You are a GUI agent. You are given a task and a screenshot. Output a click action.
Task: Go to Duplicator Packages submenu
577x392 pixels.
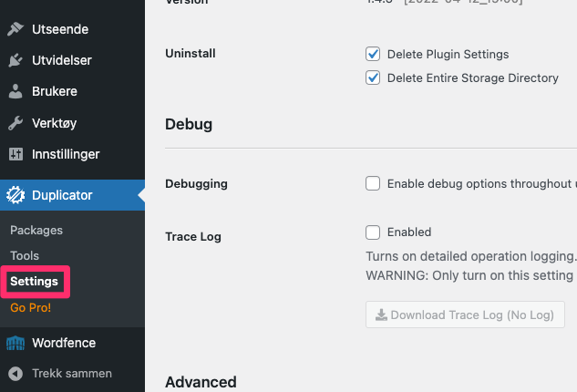point(36,231)
